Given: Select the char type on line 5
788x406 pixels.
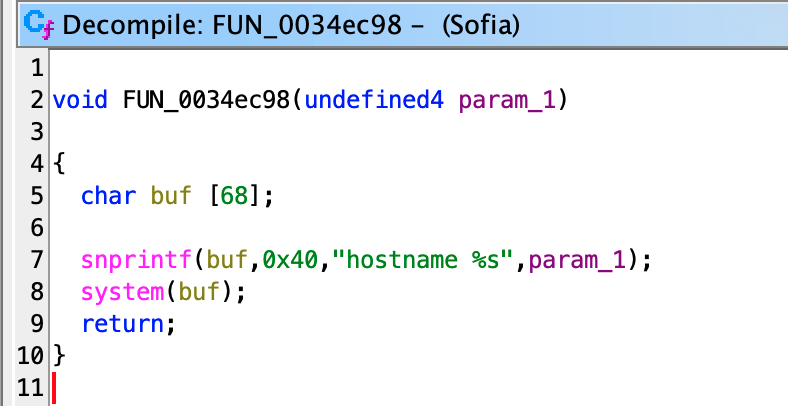Looking at the screenshot, I should point(110,195).
